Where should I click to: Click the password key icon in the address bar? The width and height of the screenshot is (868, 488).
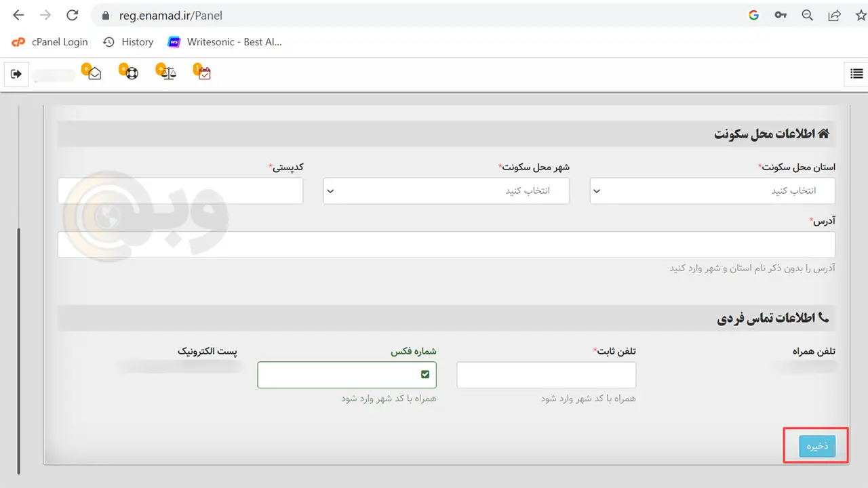[781, 15]
